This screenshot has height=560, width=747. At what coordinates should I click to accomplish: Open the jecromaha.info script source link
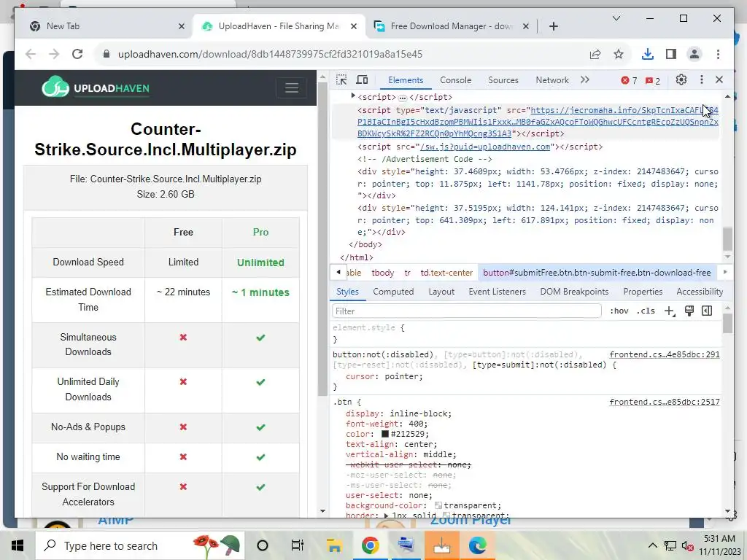538,122
